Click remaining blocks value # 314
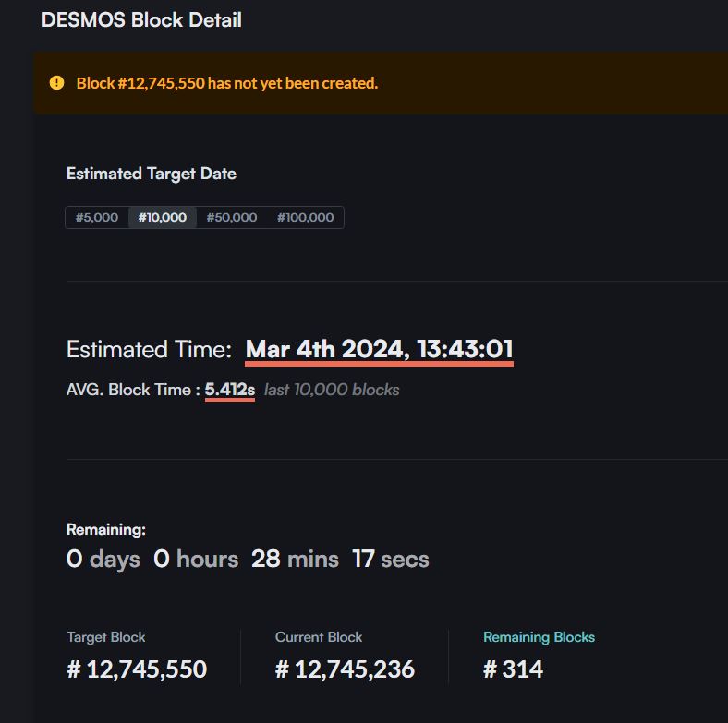 pos(513,669)
